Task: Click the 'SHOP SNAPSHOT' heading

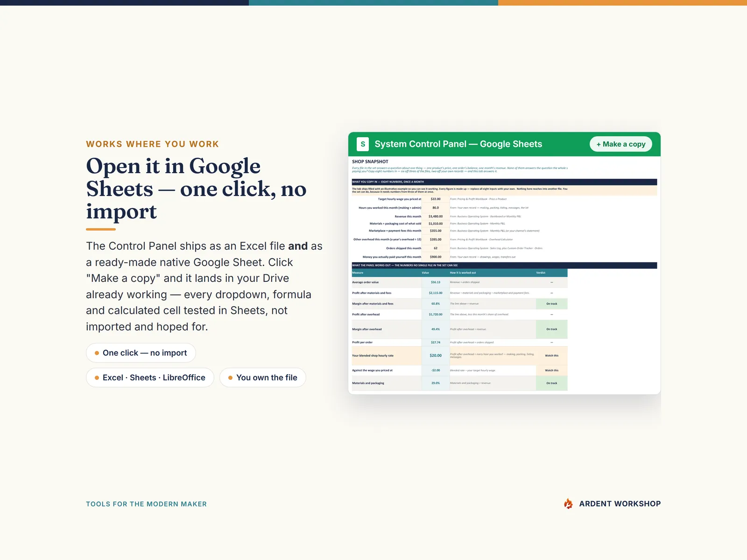Action: (x=370, y=161)
